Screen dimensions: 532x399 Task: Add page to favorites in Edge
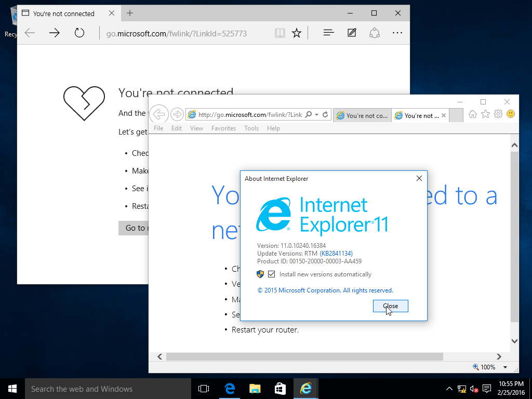(x=297, y=33)
